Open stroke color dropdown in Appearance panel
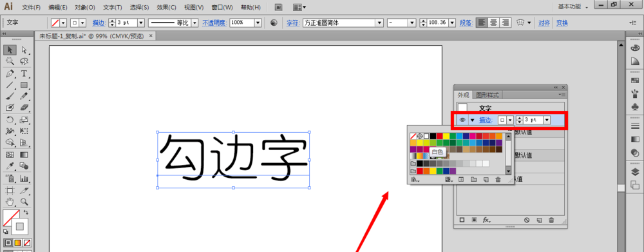Screen dimensions: 644x252 click(x=510, y=120)
